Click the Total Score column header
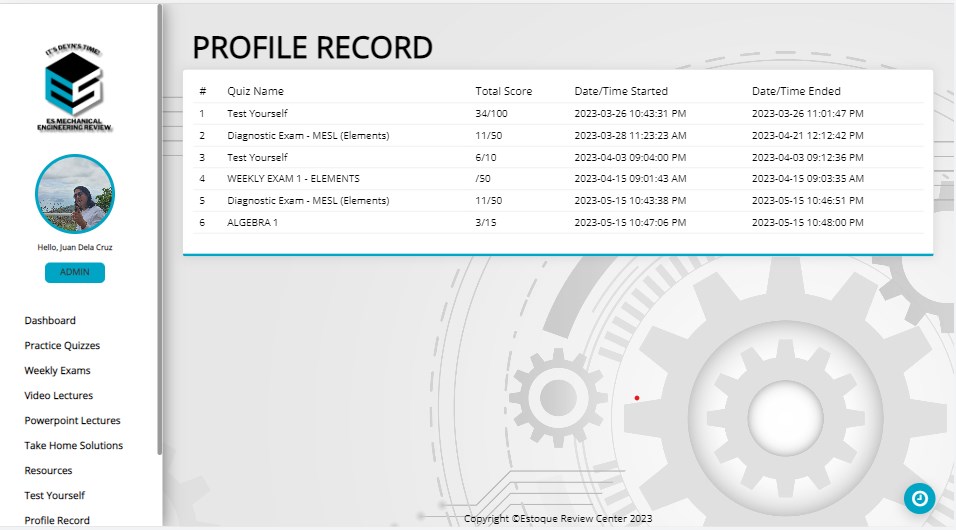This screenshot has width=956, height=530. click(x=504, y=91)
